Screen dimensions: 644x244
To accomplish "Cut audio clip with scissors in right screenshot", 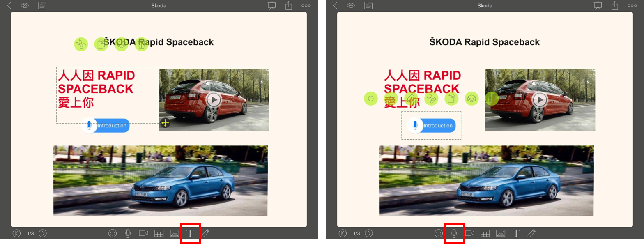I will click(x=431, y=99).
